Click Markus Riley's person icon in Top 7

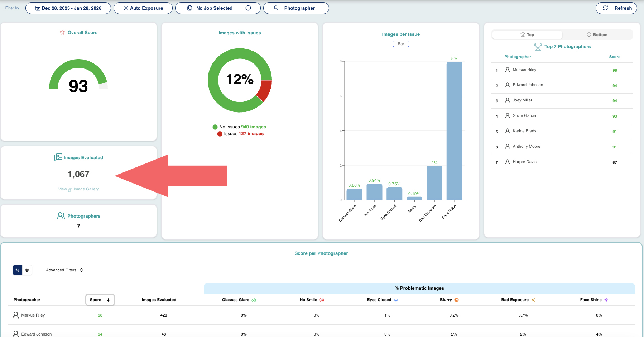(x=508, y=70)
